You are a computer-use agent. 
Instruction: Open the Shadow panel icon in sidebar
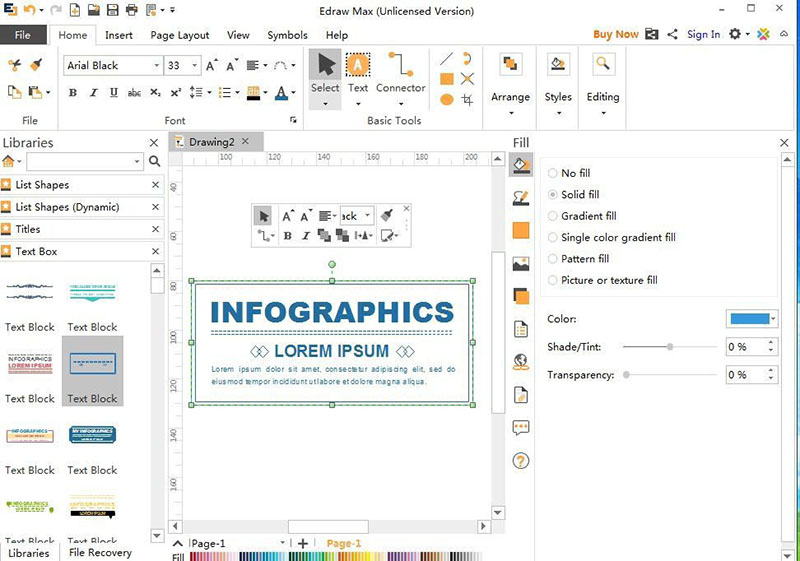[520, 296]
